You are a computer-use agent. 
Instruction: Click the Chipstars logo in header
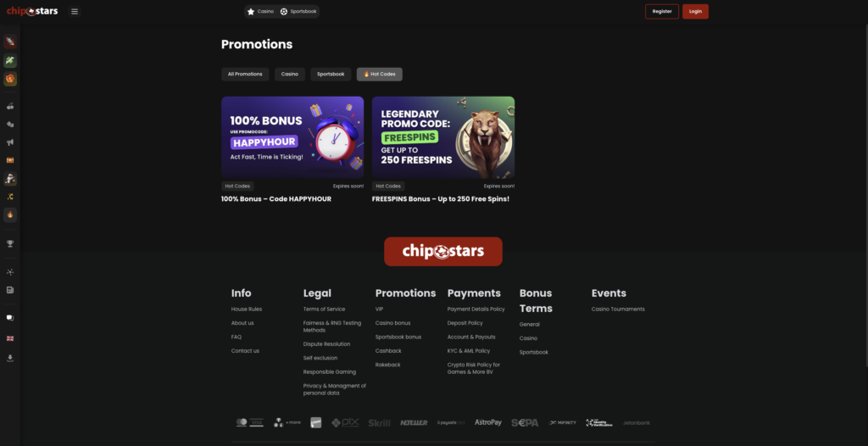32,11
